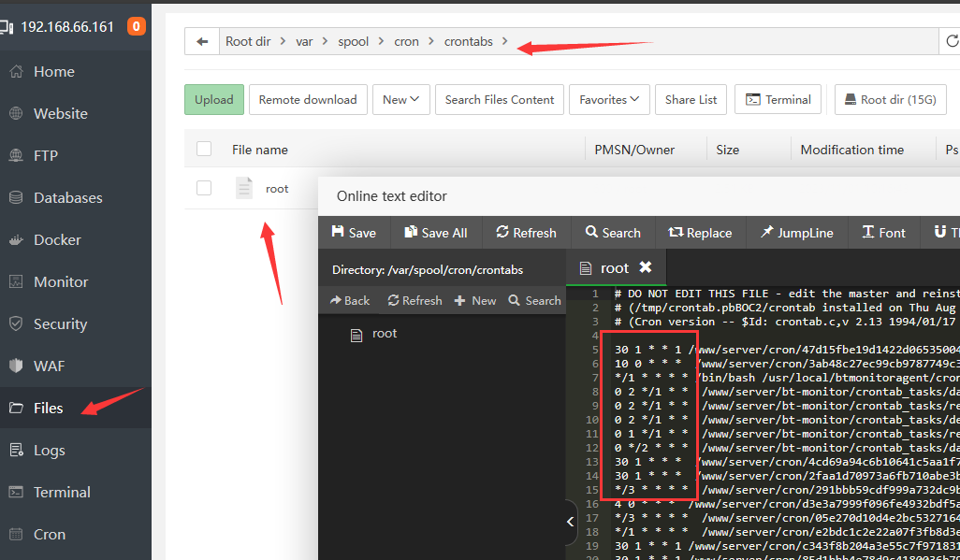Click the Terminal icon in sidebar
The height and width of the screenshot is (560, 960).
pos(16,492)
